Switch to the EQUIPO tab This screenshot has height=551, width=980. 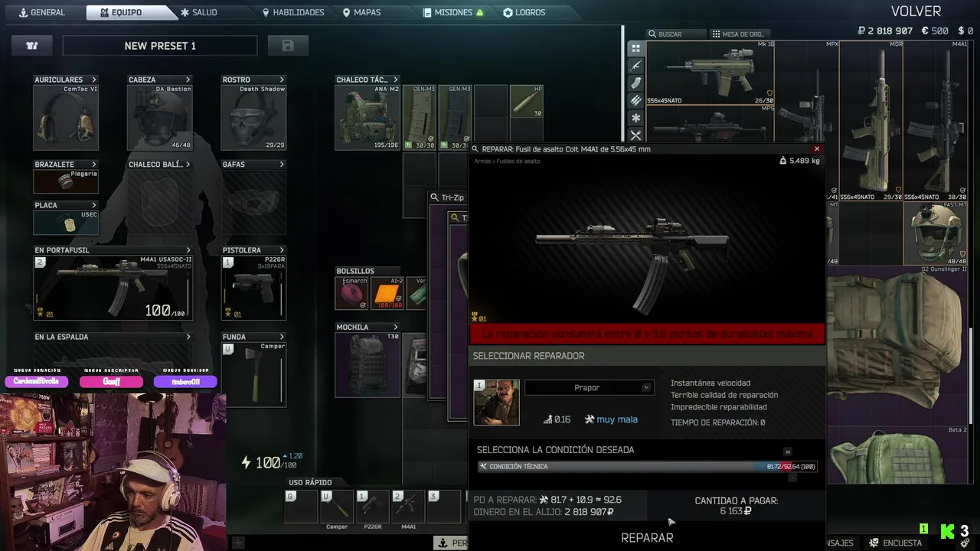pos(126,12)
